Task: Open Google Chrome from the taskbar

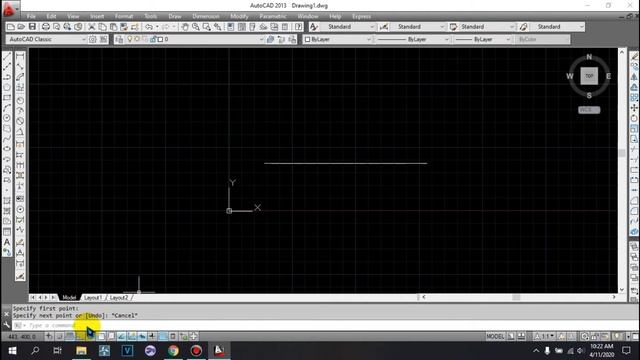Action: (173, 351)
